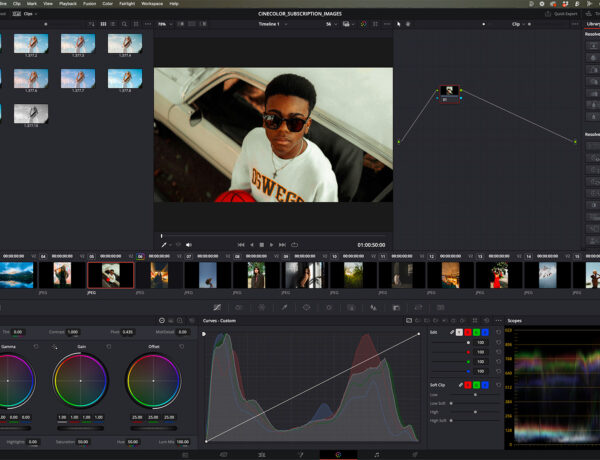The image size is (600, 460).
Task: Select the eyedropper Qualifier tool icon
Action: click(284, 307)
